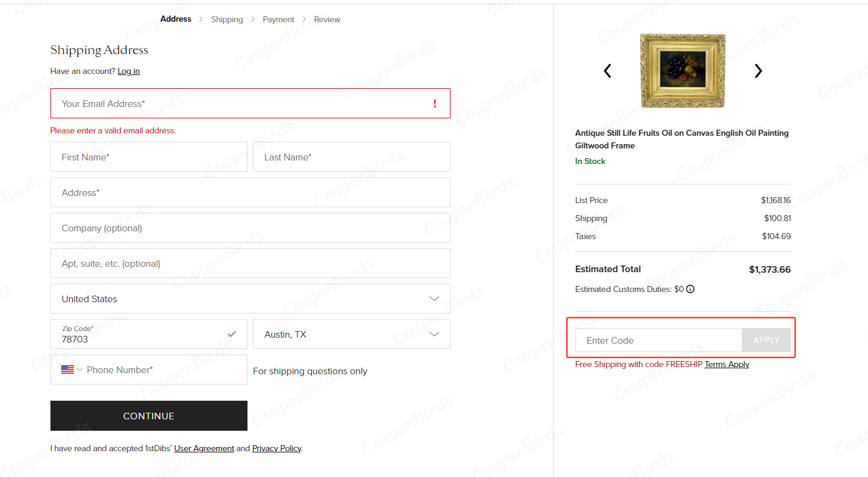This screenshot has height=477, width=868.
Task: Click the Antique Still Life product title
Action: tap(682, 139)
